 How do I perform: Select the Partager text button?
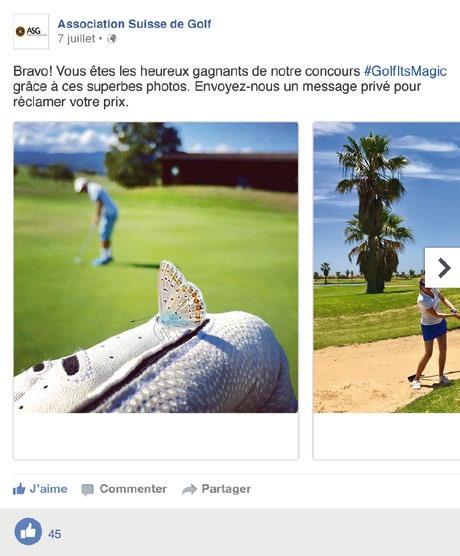(x=226, y=489)
